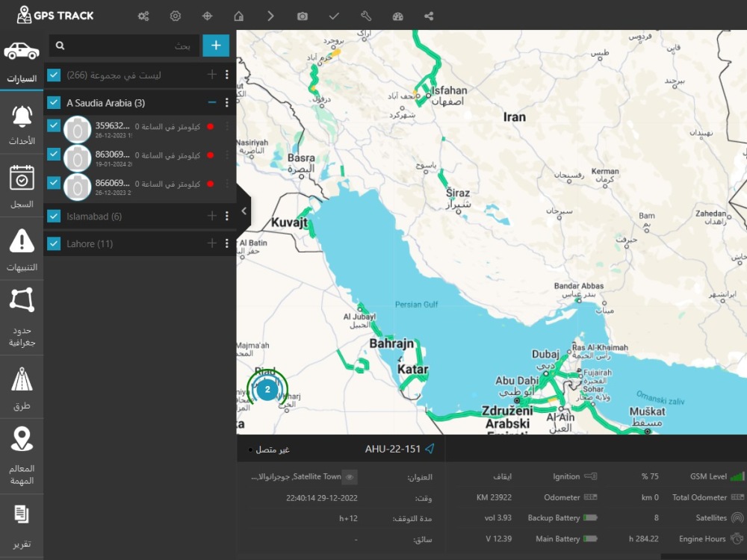The image size is (747, 560).
Task: Click the Engine Hours icon
Action: point(737,538)
